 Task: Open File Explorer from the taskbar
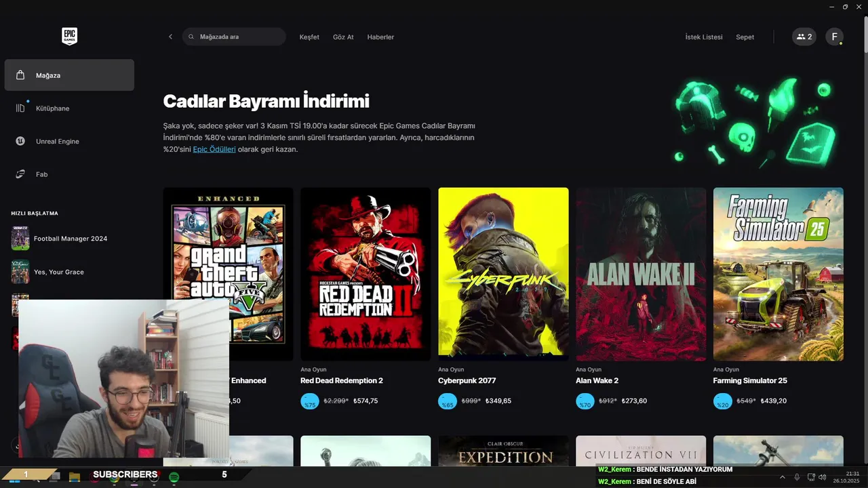point(75,477)
